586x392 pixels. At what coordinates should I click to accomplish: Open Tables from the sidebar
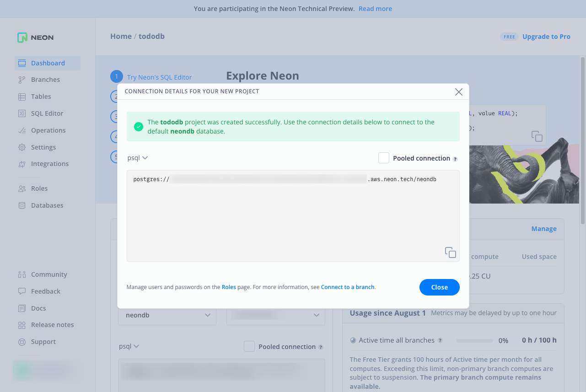click(x=41, y=97)
